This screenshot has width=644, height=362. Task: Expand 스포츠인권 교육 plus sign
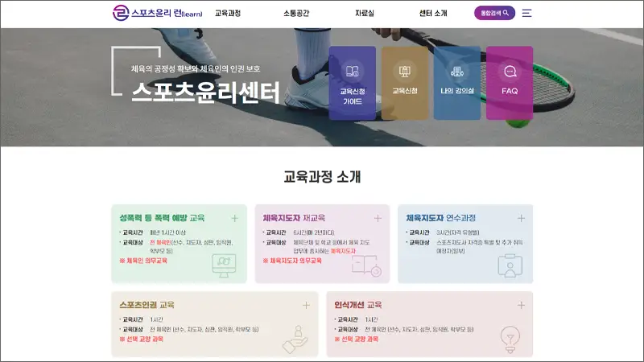point(306,305)
